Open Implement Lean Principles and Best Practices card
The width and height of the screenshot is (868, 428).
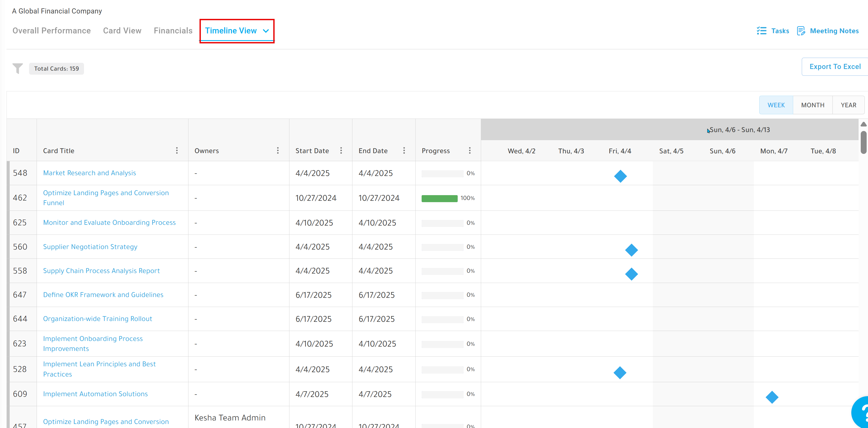(x=99, y=369)
